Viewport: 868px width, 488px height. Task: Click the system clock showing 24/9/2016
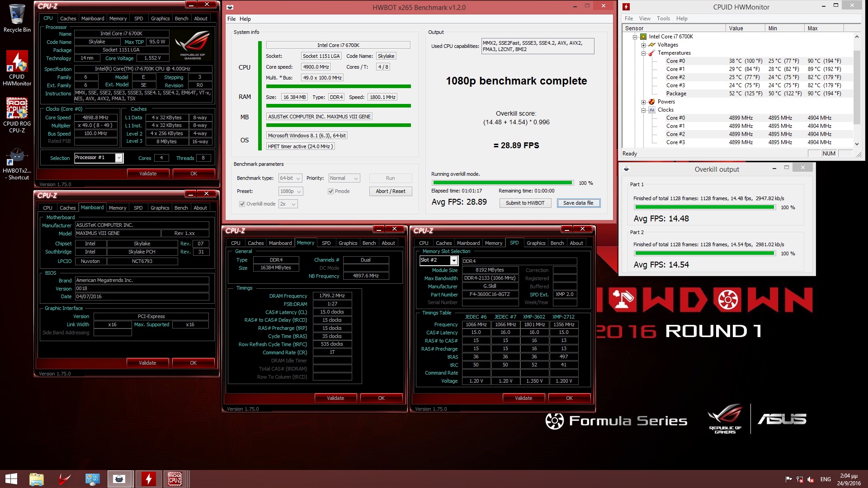(x=849, y=479)
